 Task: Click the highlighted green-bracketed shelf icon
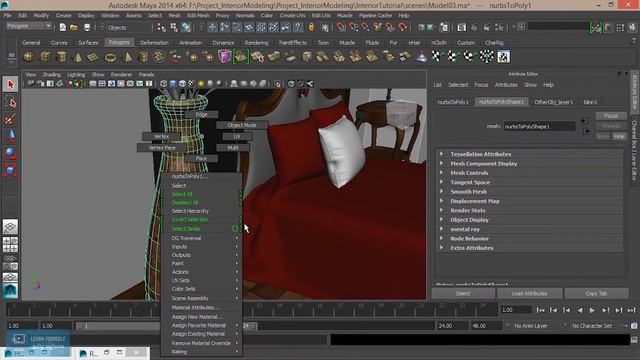241,56
